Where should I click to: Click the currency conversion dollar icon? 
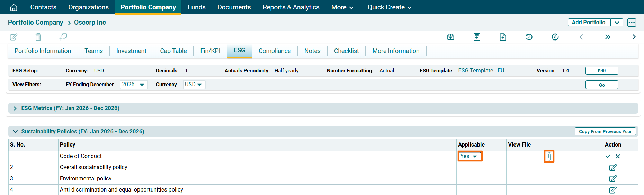(555, 37)
